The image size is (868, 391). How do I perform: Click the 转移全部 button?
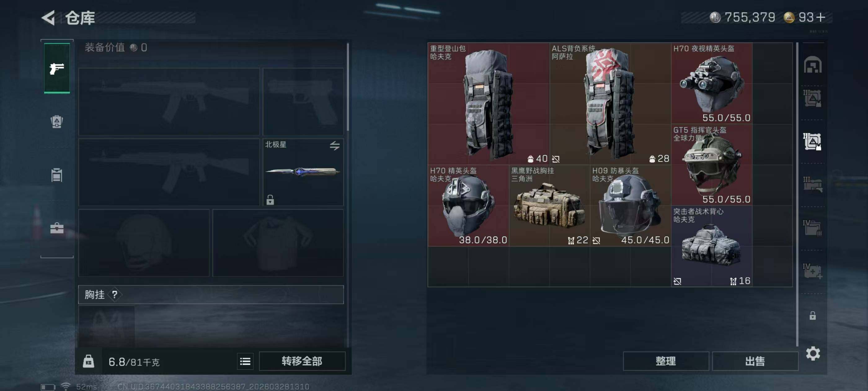pyautogui.click(x=302, y=361)
